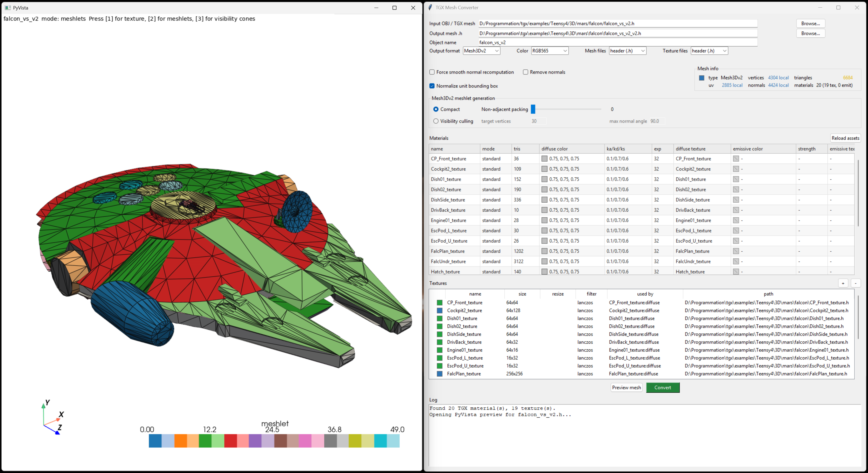This screenshot has height=473, width=868.
Task: Click the blue status square of FalcPlan_texture texture
Action: point(439,374)
